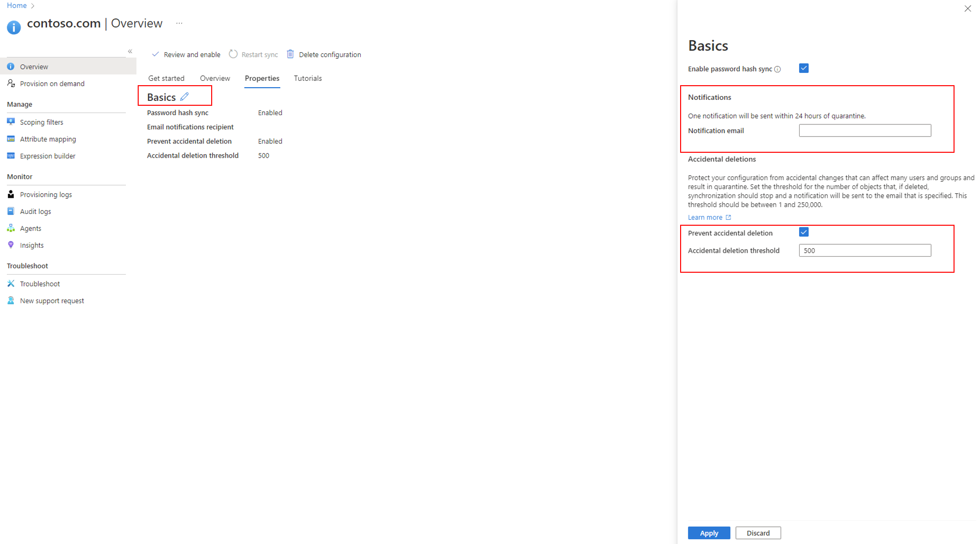Click Home breadcrumb link
Viewport: 980px width, 544px height.
(x=17, y=5)
